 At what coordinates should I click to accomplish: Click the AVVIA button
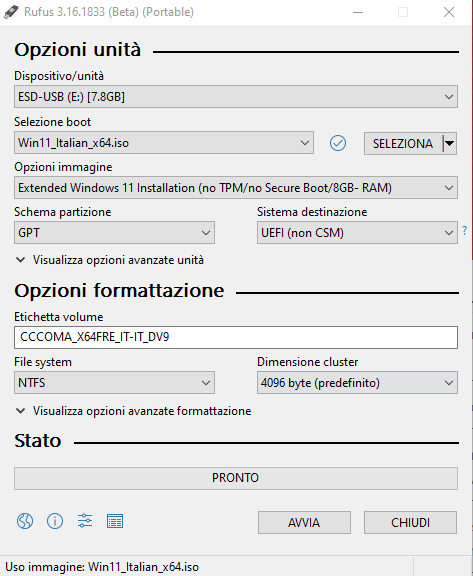(x=304, y=522)
